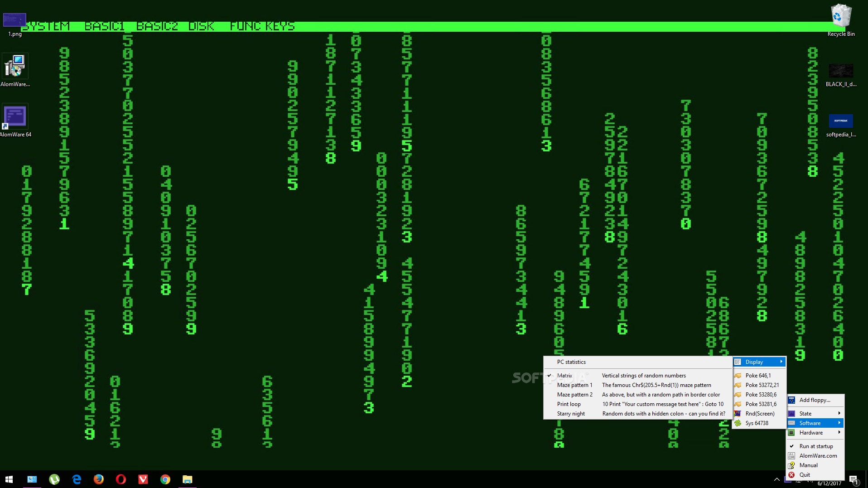868x488 pixels.
Task: Click the ALOM logo icon beside AlomWare.com
Action: tap(791, 455)
